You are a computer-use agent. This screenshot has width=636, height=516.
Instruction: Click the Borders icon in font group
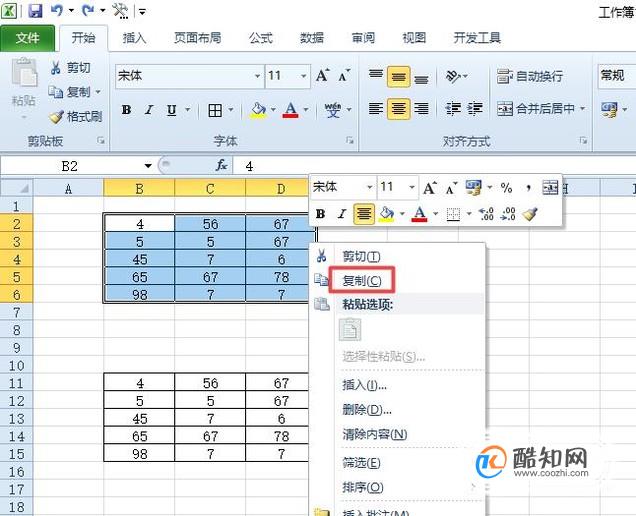tap(215, 110)
